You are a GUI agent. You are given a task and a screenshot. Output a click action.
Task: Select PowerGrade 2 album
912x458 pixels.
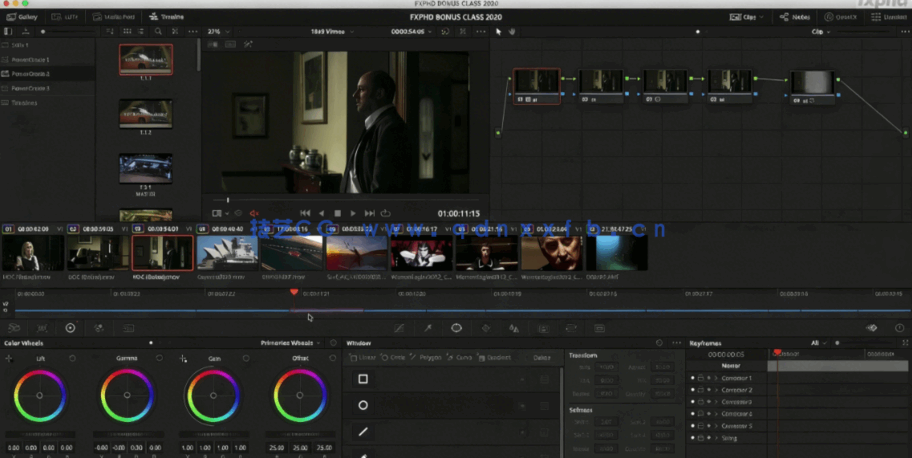[30, 74]
